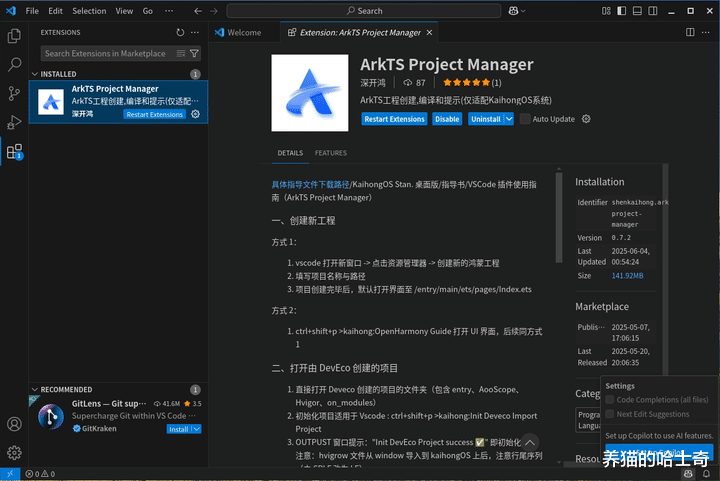Image resolution: width=720 pixels, height=481 pixels.
Task: Go back with navigation arrow
Action: 198,11
